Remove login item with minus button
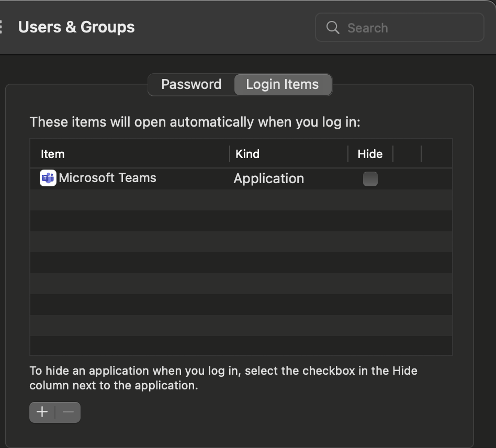 pos(68,412)
